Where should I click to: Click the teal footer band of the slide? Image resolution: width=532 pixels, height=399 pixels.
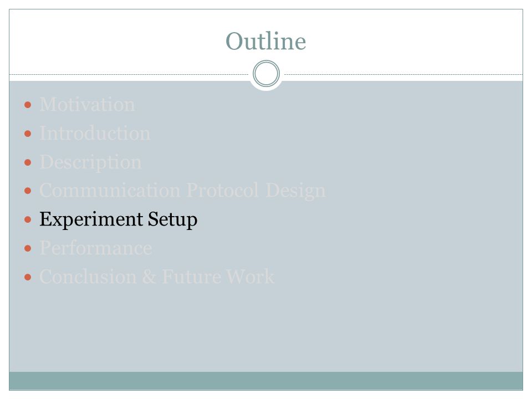pos(266,381)
